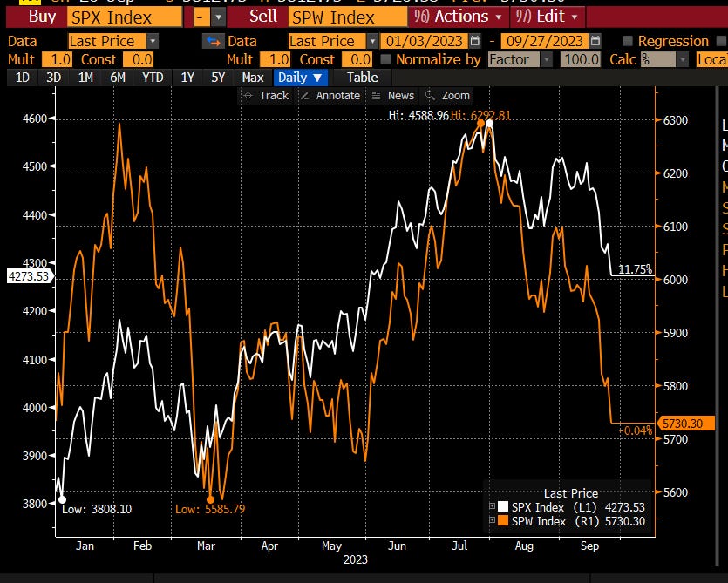Select the 6M range tab
Screen dimensions: 728x583
click(118, 78)
